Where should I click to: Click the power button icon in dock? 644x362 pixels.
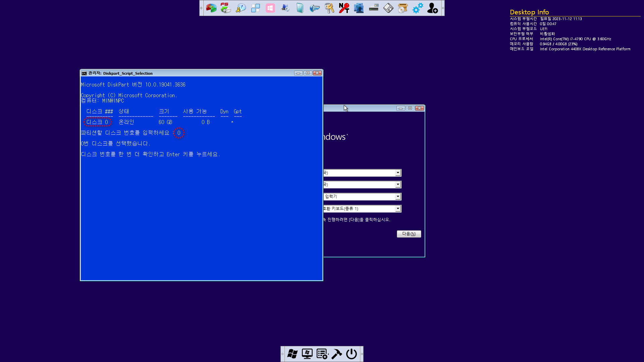tap(352, 354)
